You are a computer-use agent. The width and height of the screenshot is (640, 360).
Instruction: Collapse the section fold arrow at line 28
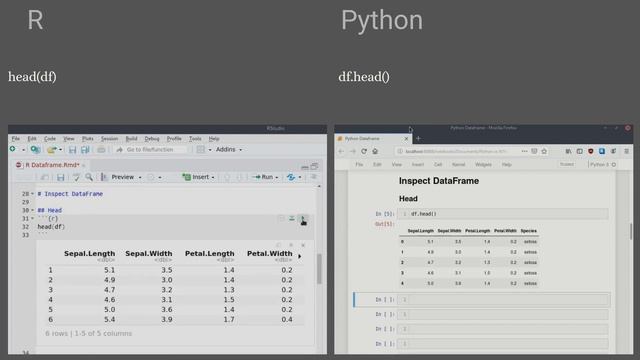(x=32, y=194)
